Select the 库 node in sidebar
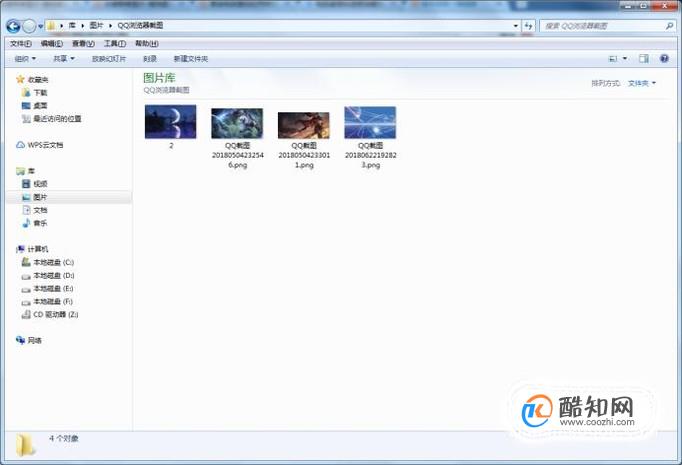 click(x=31, y=171)
